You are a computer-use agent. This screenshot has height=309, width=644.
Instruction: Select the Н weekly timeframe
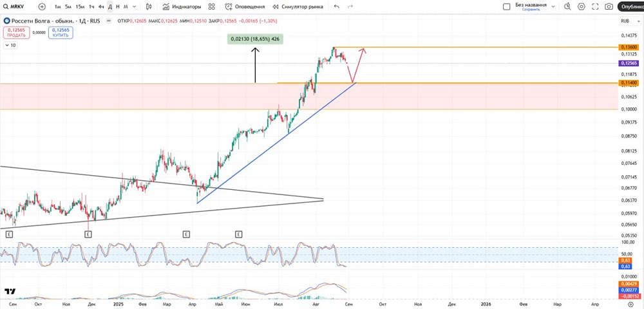pyautogui.click(x=118, y=6)
